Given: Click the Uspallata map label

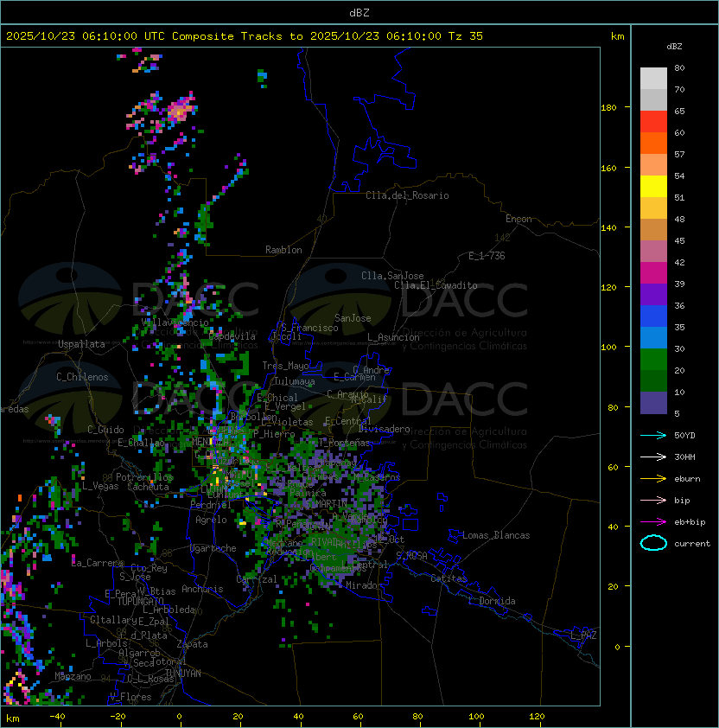Looking at the screenshot, I should (x=81, y=344).
